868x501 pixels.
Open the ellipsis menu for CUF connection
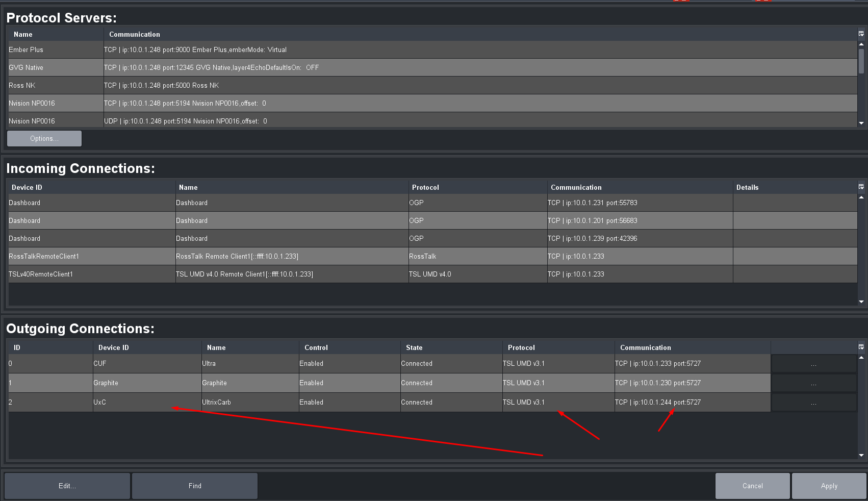coord(813,364)
